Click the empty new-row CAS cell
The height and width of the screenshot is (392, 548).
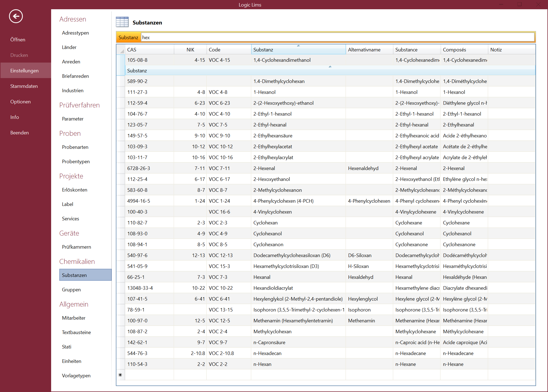point(149,375)
